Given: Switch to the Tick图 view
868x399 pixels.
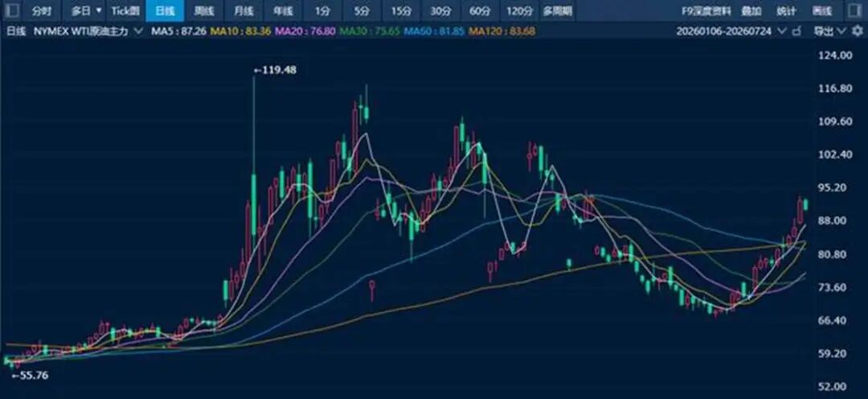Looking at the screenshot, I should [125, 10].
